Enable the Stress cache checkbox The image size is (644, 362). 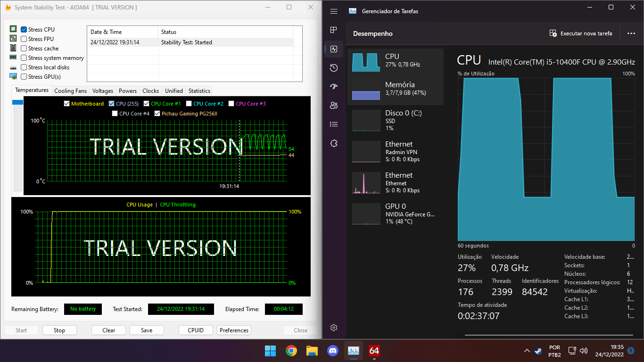(x=24, y=49)
